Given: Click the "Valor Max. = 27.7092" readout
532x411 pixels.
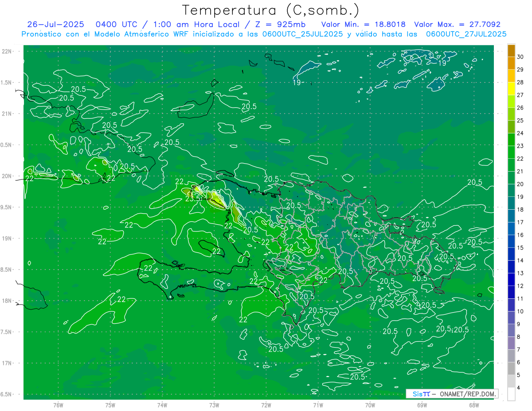Looking at the screenshot, I should coord(457,24).
